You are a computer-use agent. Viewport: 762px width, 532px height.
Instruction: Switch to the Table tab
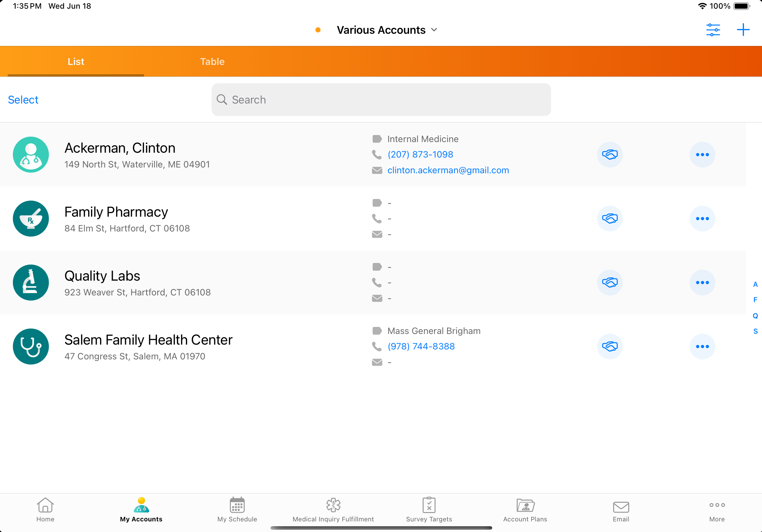[212, 62]
